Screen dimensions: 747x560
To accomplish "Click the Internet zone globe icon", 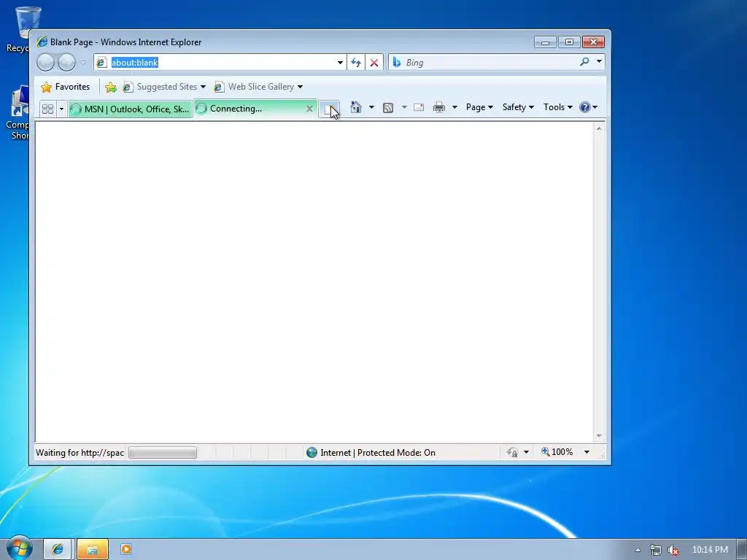I will (x=312, y=452).
